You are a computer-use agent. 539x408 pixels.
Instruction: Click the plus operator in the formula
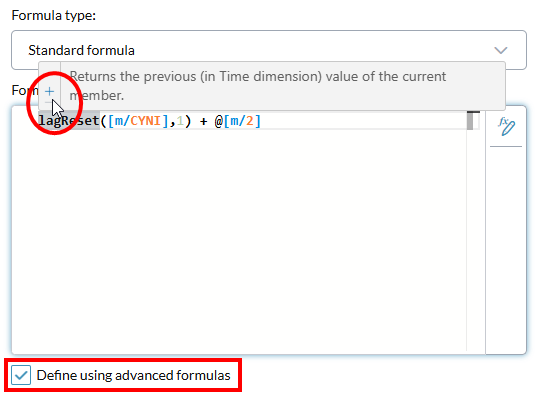[204, 121]
